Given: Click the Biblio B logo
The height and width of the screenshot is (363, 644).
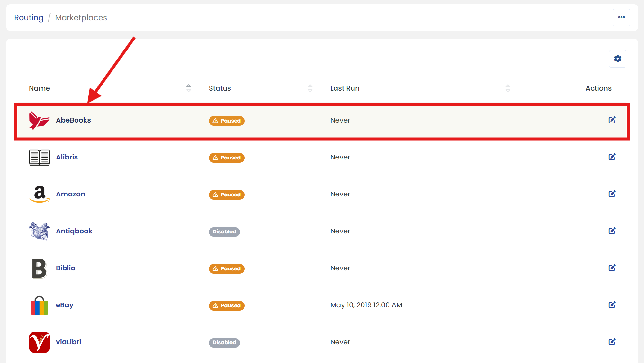Looking at the screenshot, I should 39,268.
